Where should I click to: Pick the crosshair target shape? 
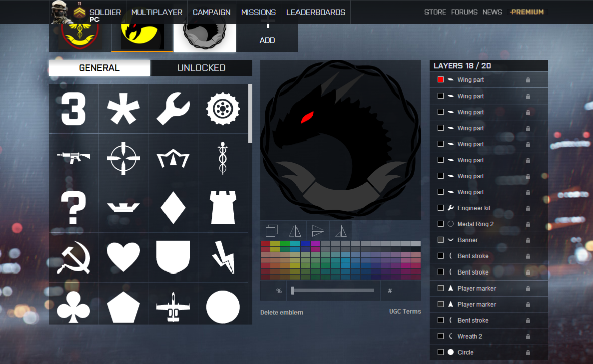click(x=123, y=158)
